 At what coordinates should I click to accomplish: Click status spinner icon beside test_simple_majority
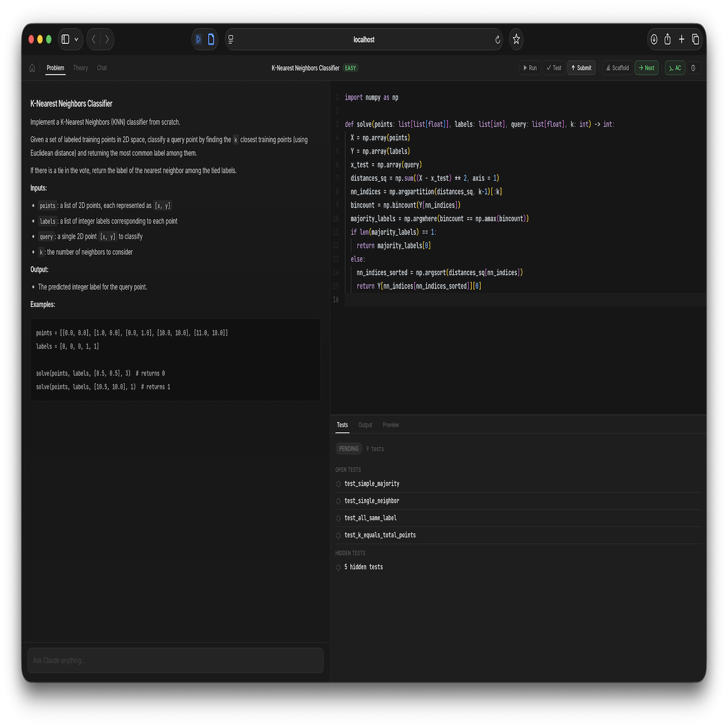tap(338, 484)
